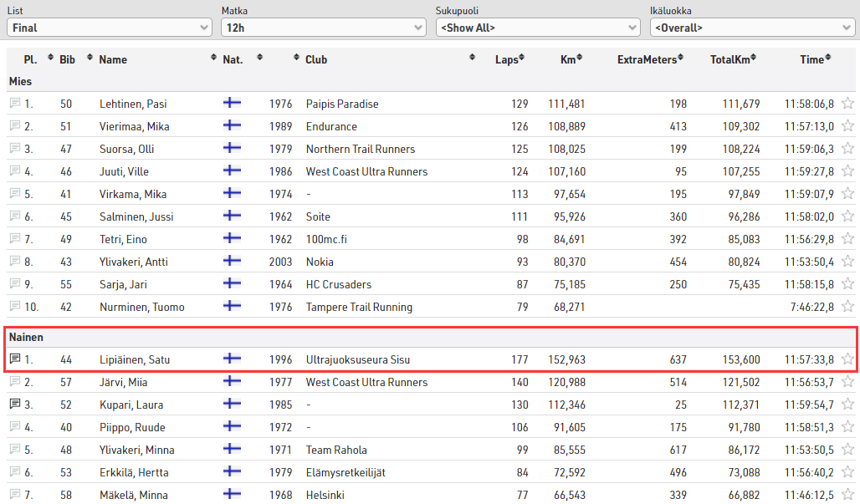
Task: Expand the Sukupuoli Show All dropdown
Action: (x=537, y=28)
